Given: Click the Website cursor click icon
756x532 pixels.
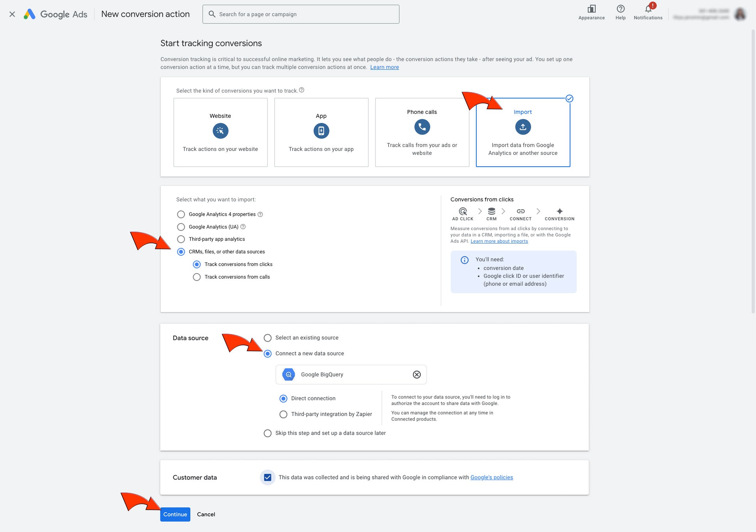Looking at the screenshot, I should coord(220,131).
